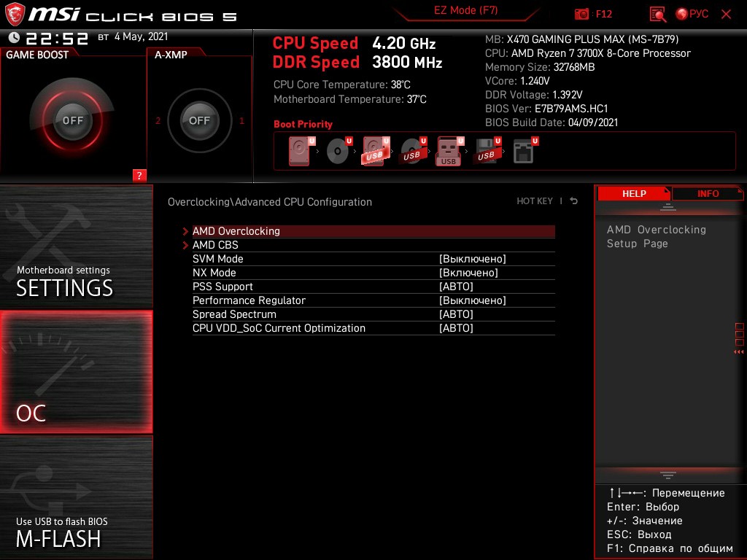Open the BIOS search magnifier icon
Image resolution: width=747 pixels, height=560 pixels.
pos(658,15)
